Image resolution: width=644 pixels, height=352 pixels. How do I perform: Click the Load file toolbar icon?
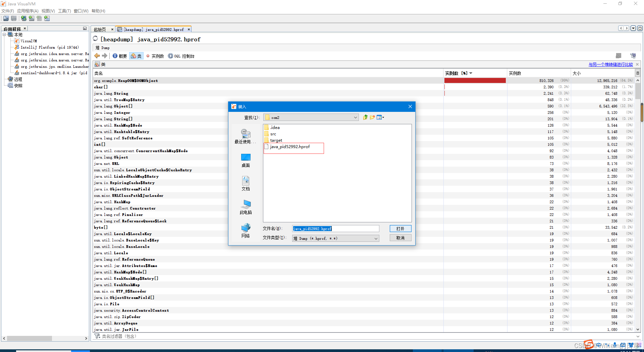[6, 18]
